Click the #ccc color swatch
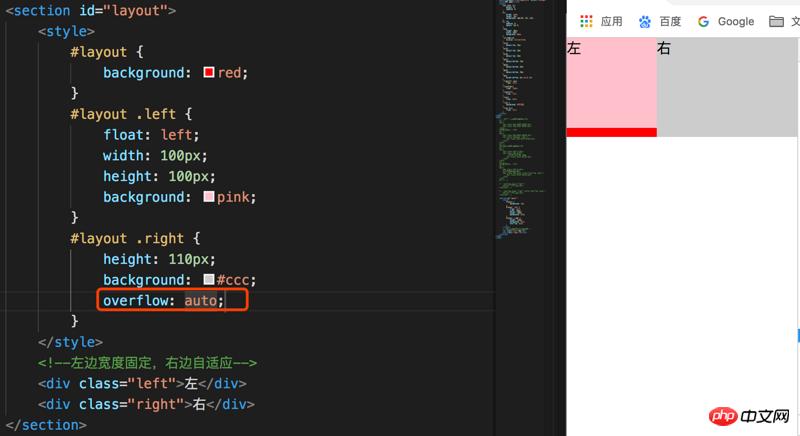 [x=209, y=280]
